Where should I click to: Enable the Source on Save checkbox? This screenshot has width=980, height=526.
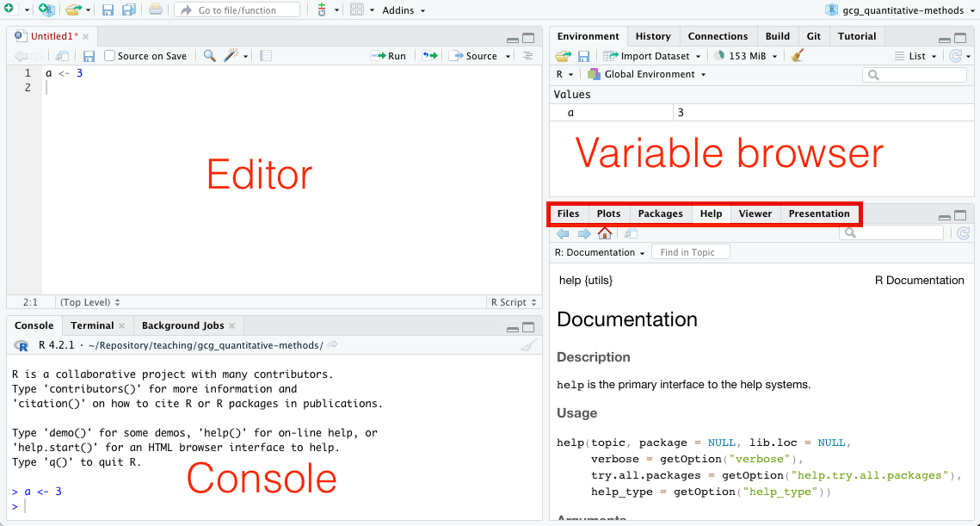(x=110, y=56)
